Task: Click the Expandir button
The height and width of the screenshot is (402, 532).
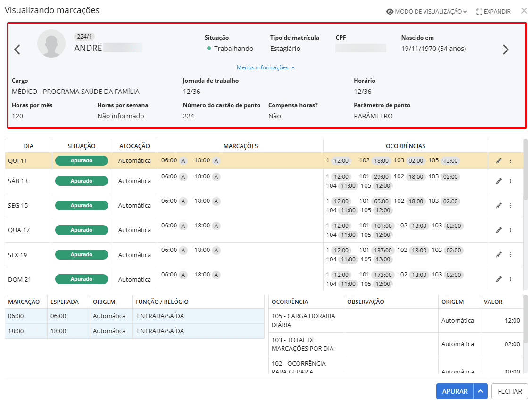Action: [x=493, y=12]
